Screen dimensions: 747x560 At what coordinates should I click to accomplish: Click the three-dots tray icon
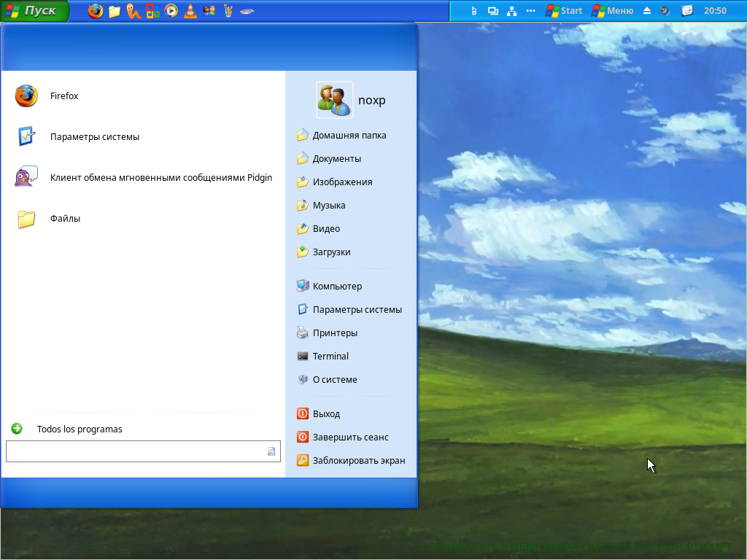[530, 11]
